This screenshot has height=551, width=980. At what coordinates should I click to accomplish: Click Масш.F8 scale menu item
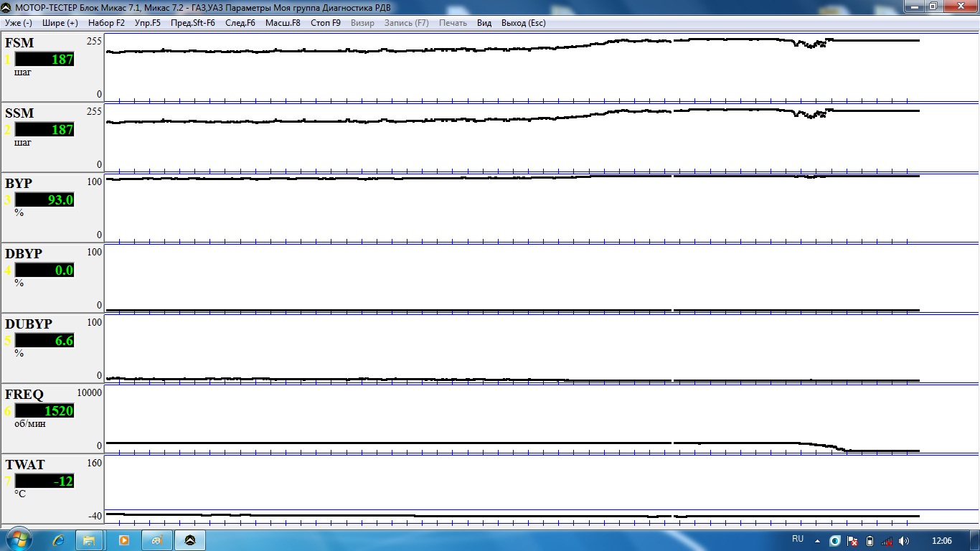[x=283, y=23]
